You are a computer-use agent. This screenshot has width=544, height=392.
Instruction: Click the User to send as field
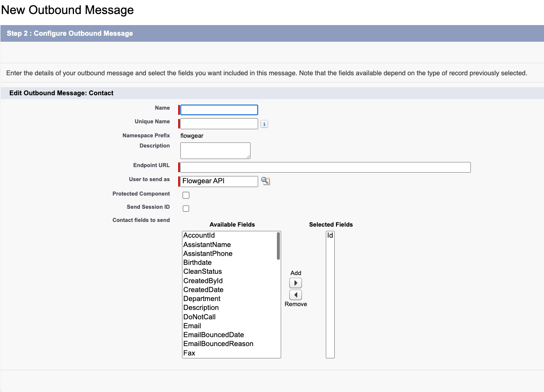(219, 181)
